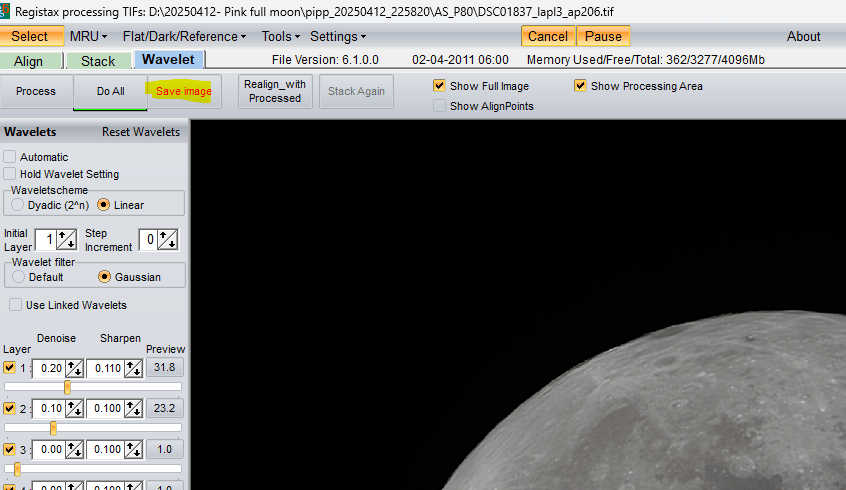Open the Flat/Dark/Reference dropdown menu
846x490 pixels.
coord(184,36)
